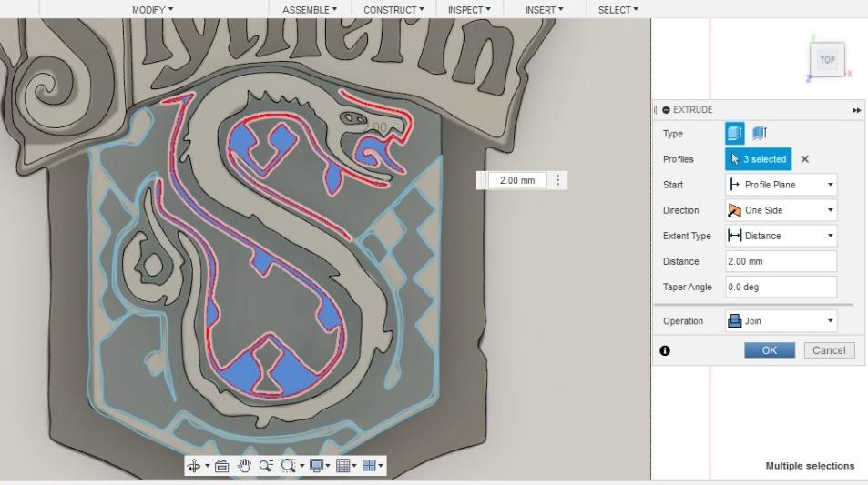Clear the profile selection with the X
Screen dimensions: 868x485
pyautogui.click(x=805, y=159)
